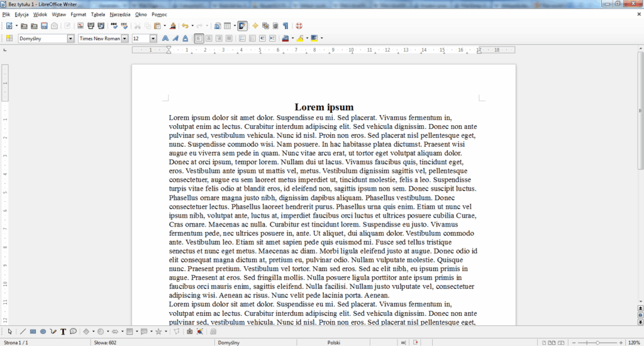The width and height of the screenshot is (644, 346).
Task: Open the Navigator star icon
Action: pos(255,26)
